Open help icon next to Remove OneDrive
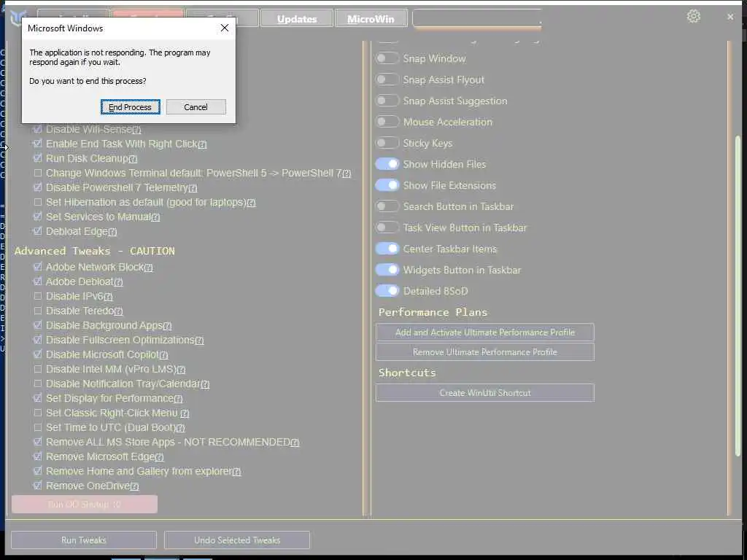This screenshot has width=747, height=560. point(135,486)
